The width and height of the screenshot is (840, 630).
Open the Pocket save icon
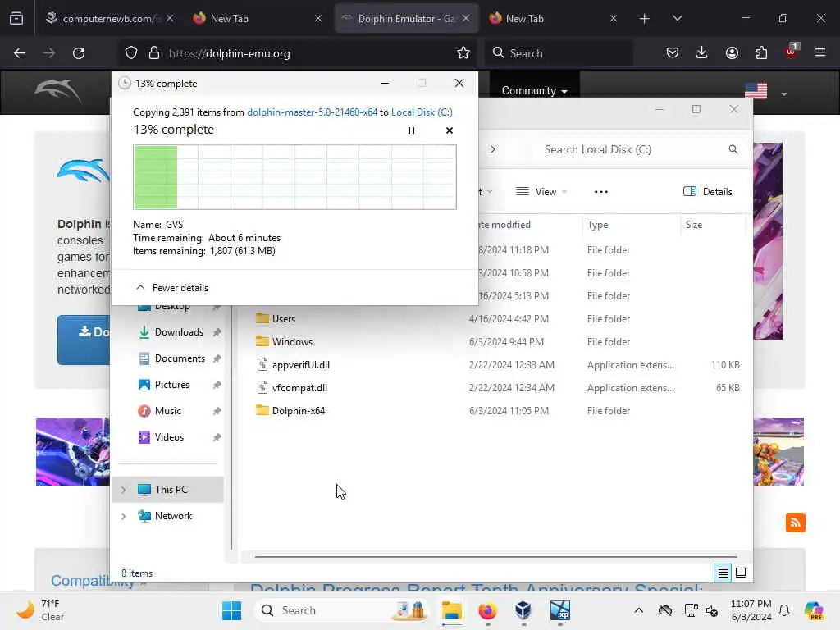point(673,53)
